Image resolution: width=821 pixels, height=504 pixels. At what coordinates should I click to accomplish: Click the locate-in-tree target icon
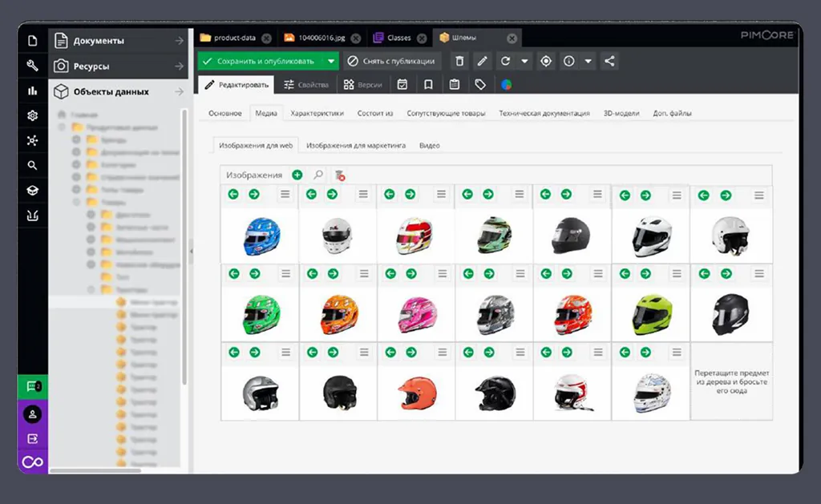[x=545, y=61]
